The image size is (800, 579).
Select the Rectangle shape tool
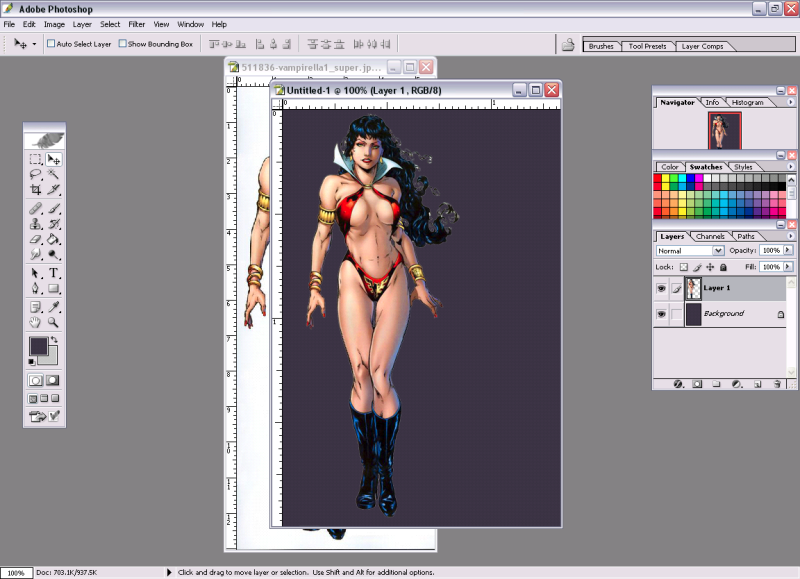pos(54,288)
